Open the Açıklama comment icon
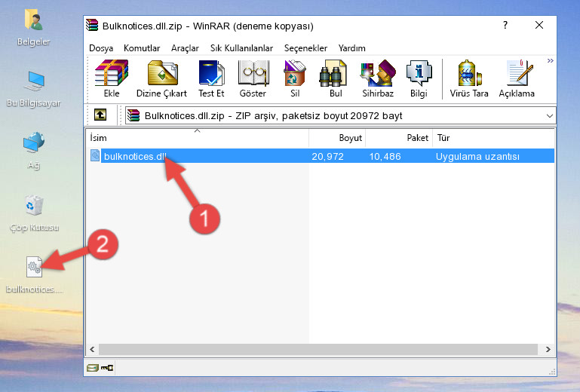This screenshot has height=392, width=580. 517,78
